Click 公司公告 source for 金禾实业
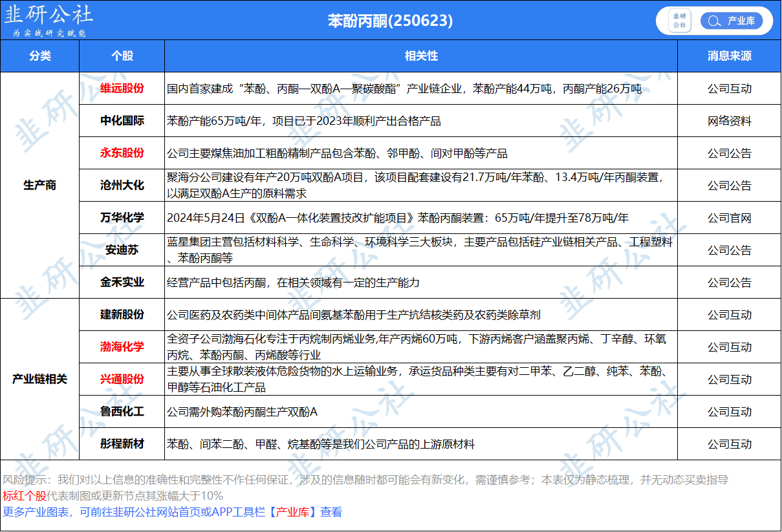The image size is (782, 532). click(730, 282)
